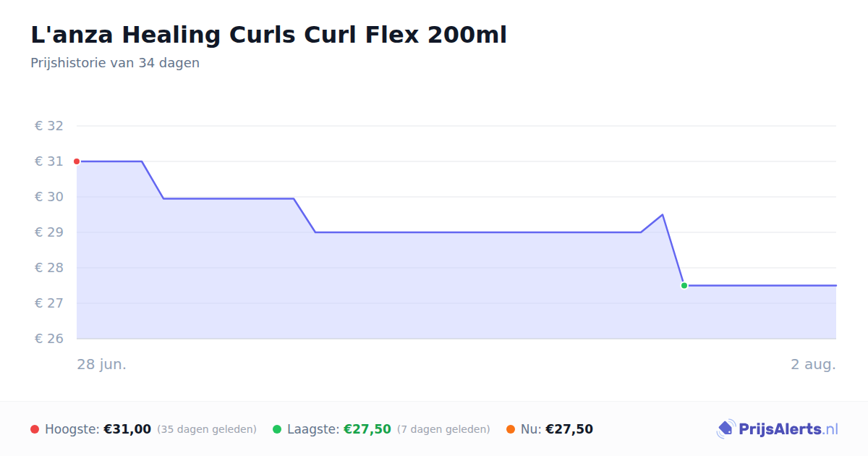Click the orange Nu legend dot

point(511,429)
